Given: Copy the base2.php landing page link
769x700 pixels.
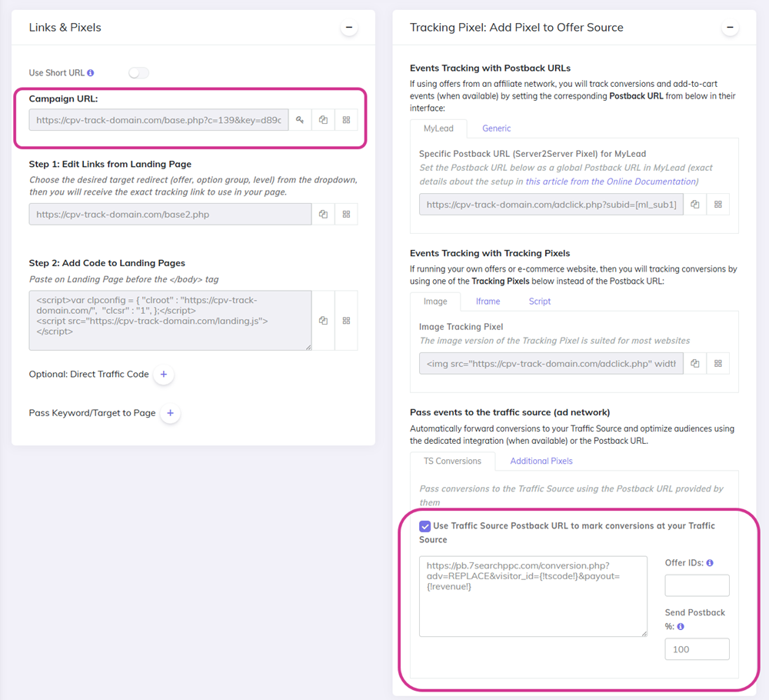Looking at the screenshot, I should (x=323, y=215).
